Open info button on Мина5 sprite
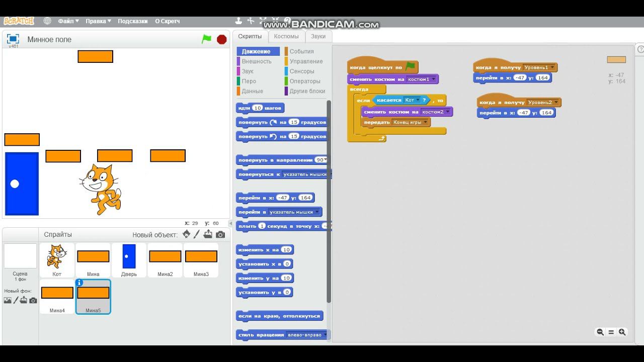This screenshot has width=644, height=362. click(x=79, y=283)
